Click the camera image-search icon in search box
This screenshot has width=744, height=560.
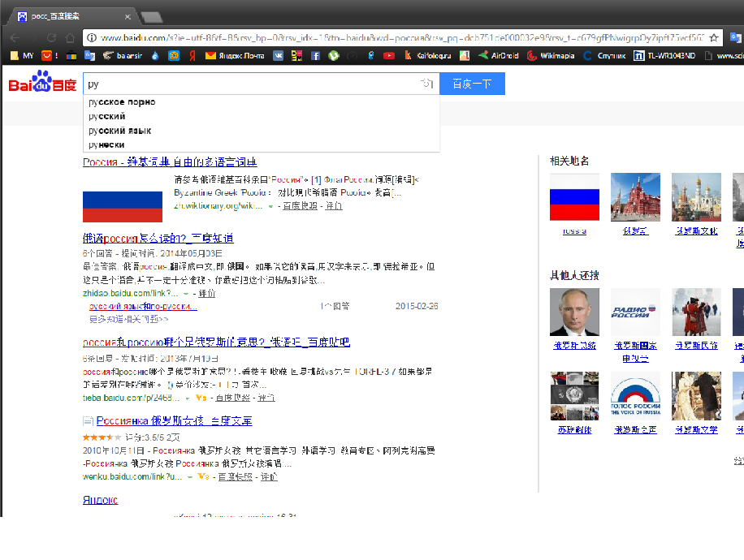click(427, 84)
